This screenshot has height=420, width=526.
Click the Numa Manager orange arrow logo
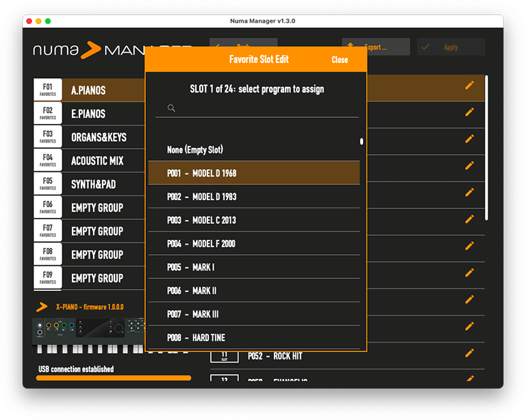90,50
